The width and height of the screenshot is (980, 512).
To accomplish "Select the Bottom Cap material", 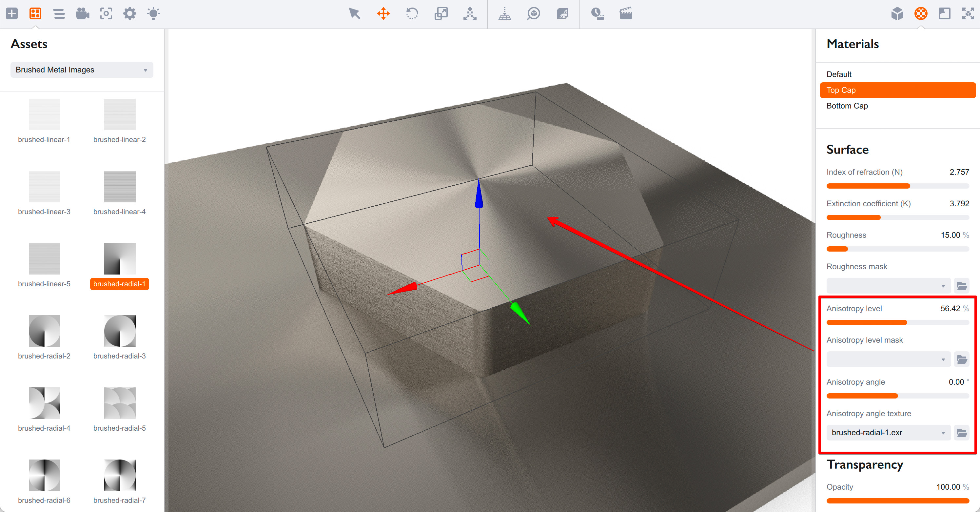I will (847, 106).
